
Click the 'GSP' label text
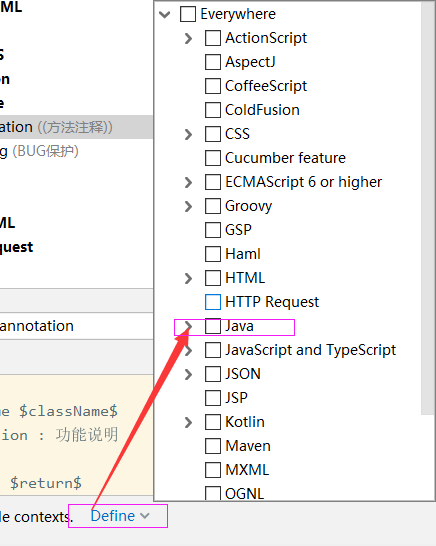(x=238, y=230)
